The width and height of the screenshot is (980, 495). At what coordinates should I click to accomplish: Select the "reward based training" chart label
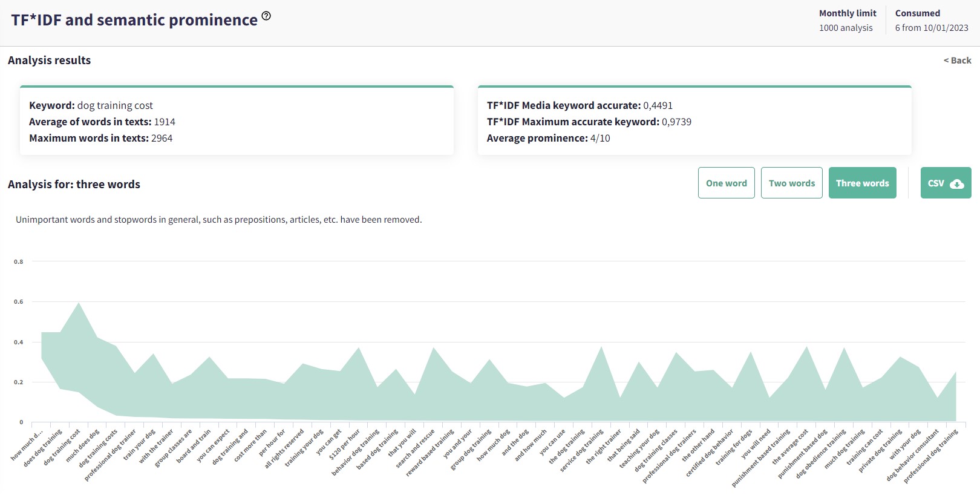[x=430, y=452]
